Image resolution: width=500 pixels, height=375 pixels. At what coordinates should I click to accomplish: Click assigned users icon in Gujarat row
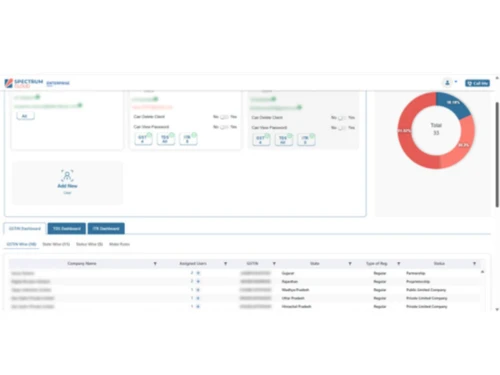point(198,273)
